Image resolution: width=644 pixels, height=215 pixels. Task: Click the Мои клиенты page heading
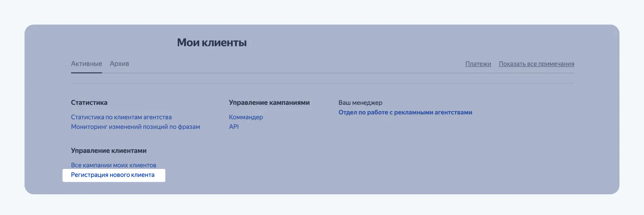point(212,43)
